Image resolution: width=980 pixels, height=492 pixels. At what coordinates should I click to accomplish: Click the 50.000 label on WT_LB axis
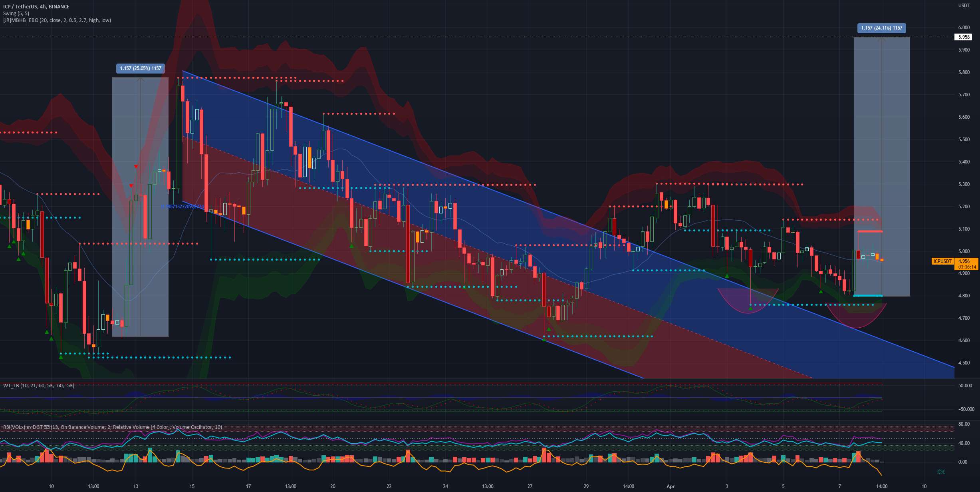pyautogui.click(x=965, y=386)
